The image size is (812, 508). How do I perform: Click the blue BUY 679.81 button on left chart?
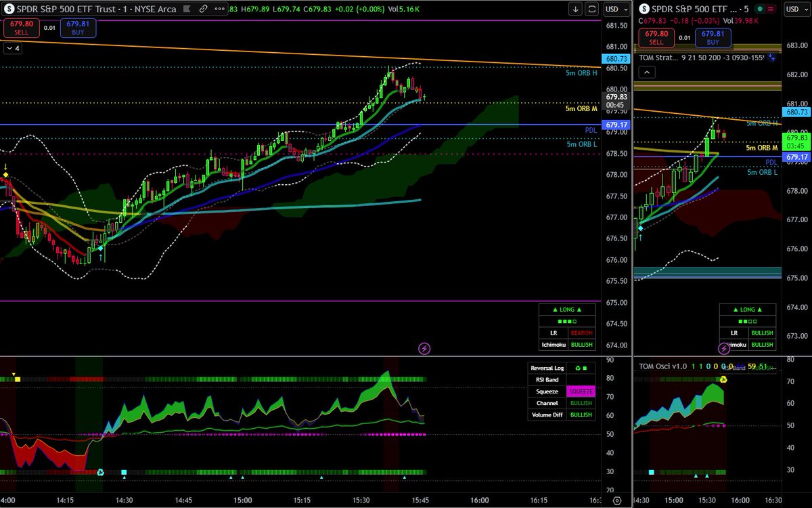click(77, 28)
